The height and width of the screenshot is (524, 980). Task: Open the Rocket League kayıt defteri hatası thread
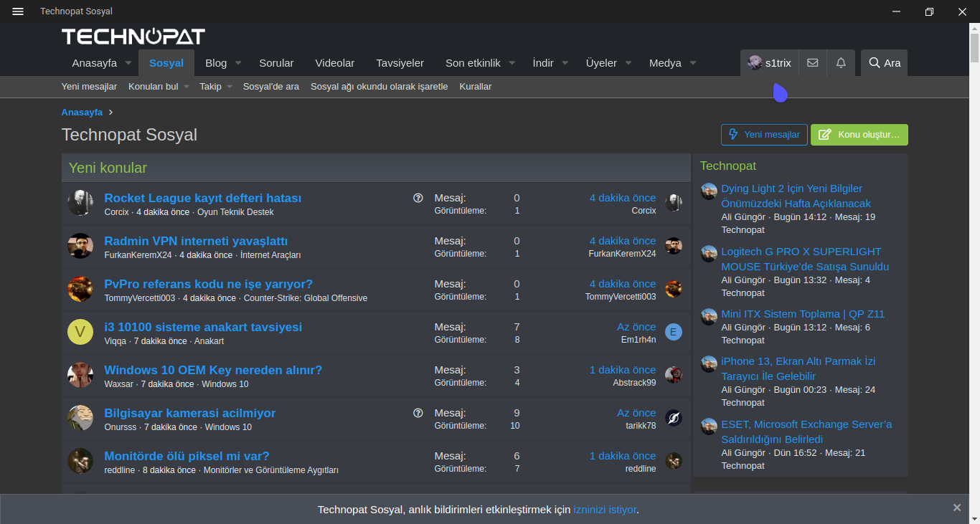203,198
